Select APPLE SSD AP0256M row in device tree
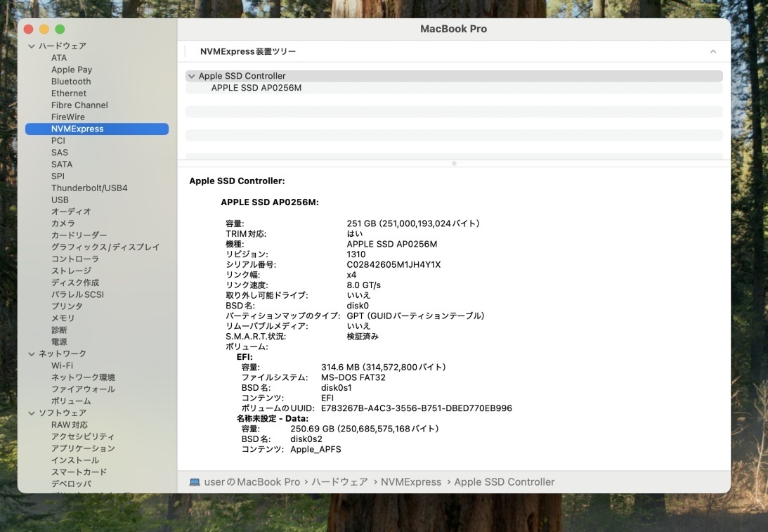 click(x=453, y=88)
